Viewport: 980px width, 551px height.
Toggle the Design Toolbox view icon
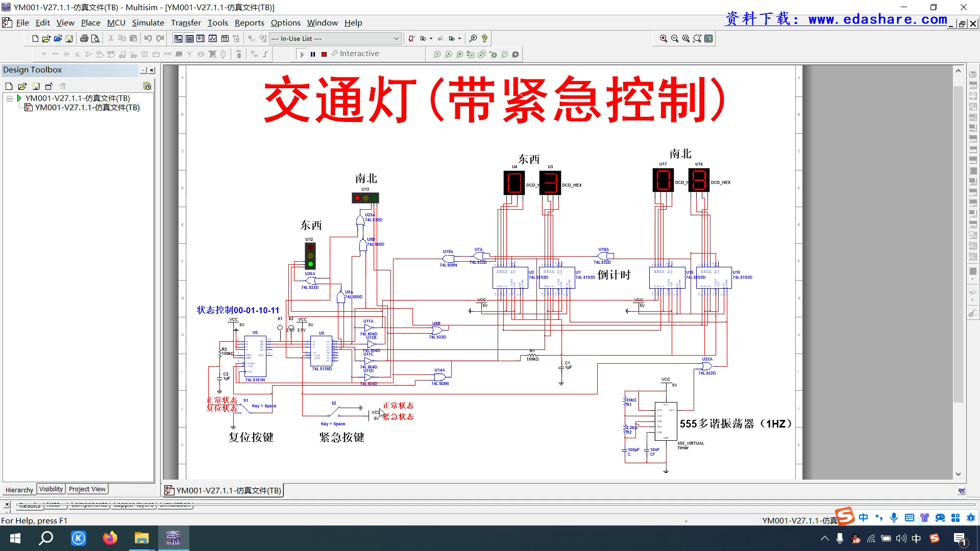178,38
